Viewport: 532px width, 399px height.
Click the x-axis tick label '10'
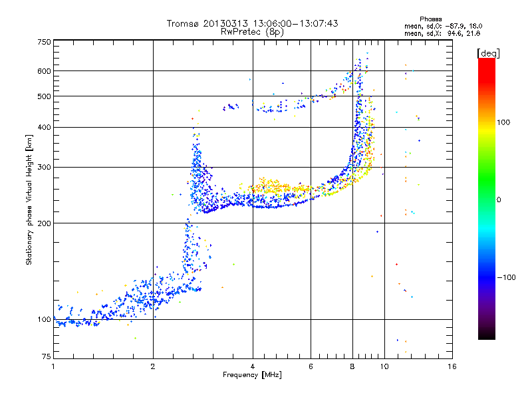coord(384,366)
